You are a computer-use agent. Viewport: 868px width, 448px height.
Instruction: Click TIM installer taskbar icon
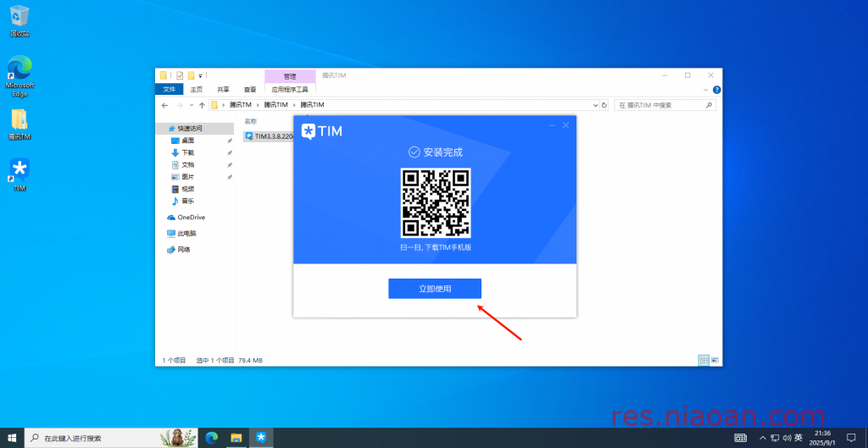click(261, 438)
